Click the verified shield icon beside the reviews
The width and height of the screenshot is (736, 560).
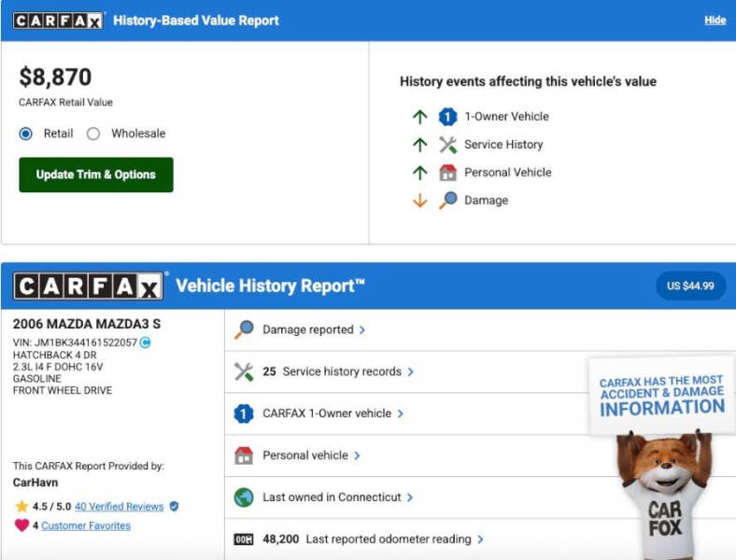click(x=174, y=507)
